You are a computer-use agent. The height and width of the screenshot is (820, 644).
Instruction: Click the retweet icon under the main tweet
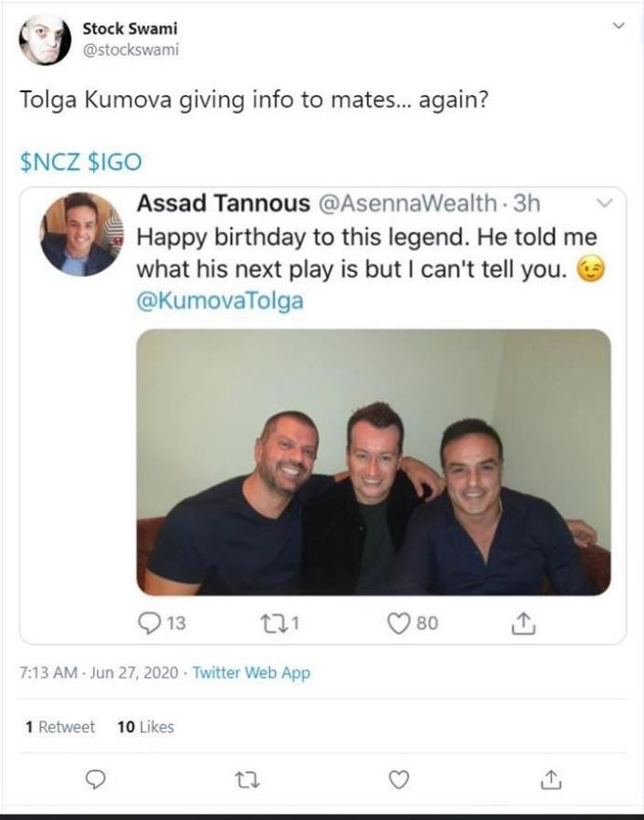tap(247, 780)
